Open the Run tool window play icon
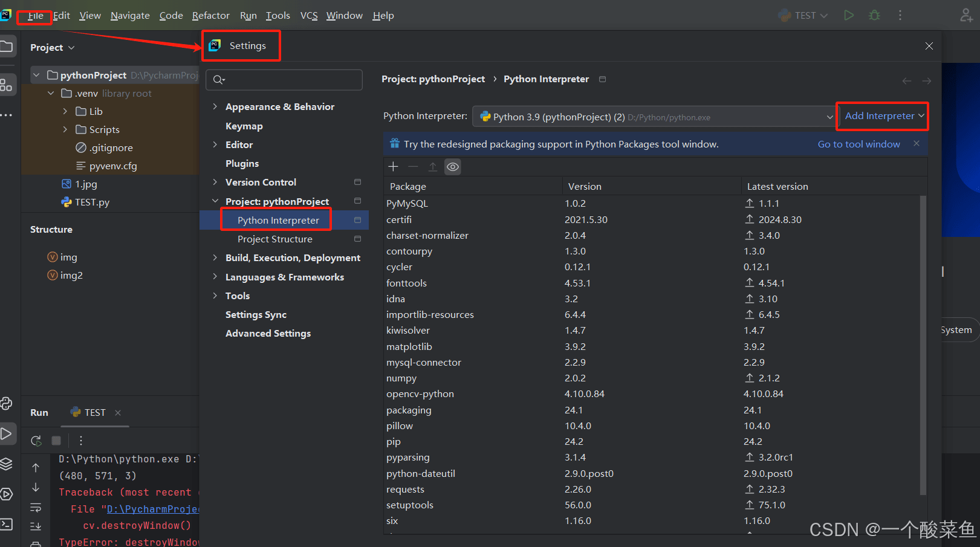 (6, 433)
